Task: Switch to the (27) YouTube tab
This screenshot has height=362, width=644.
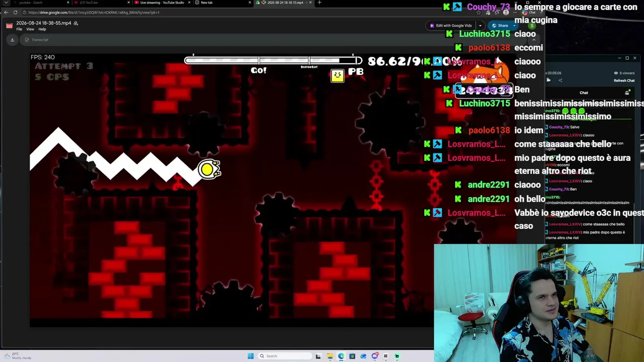Action: [101, 3]
